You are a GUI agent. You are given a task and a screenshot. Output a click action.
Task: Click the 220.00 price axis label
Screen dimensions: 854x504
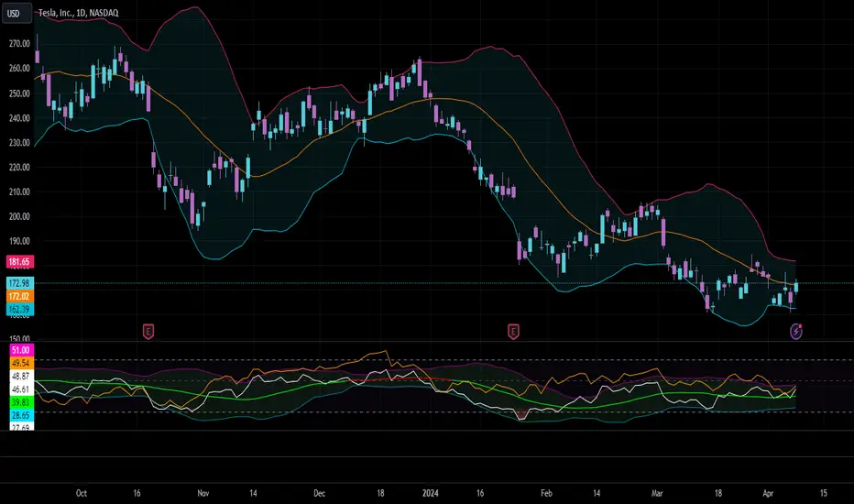click(19, 168)
